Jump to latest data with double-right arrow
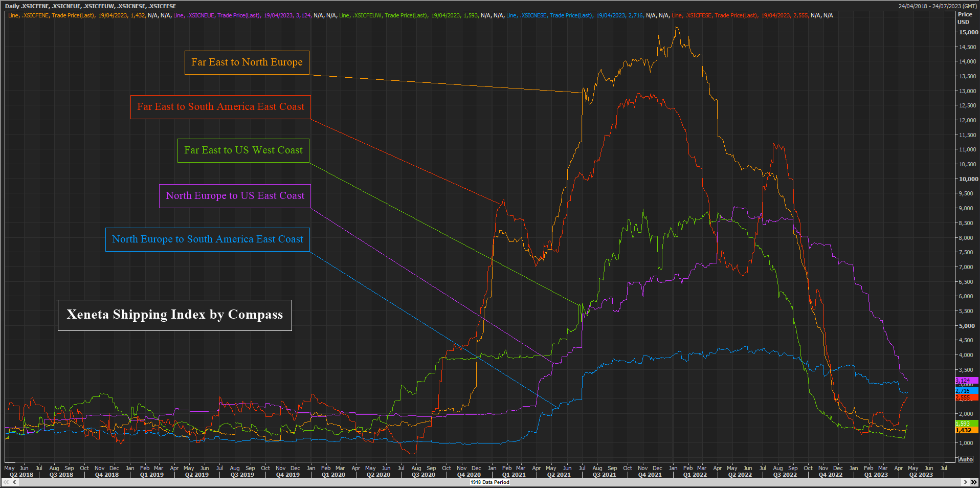This screenshot has width=980, height=488. point(973,482)
